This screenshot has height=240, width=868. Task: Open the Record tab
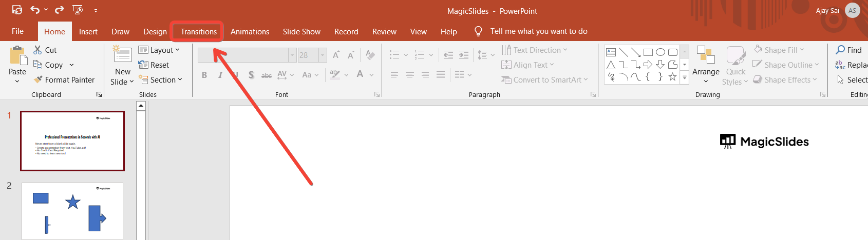[346, 31]
